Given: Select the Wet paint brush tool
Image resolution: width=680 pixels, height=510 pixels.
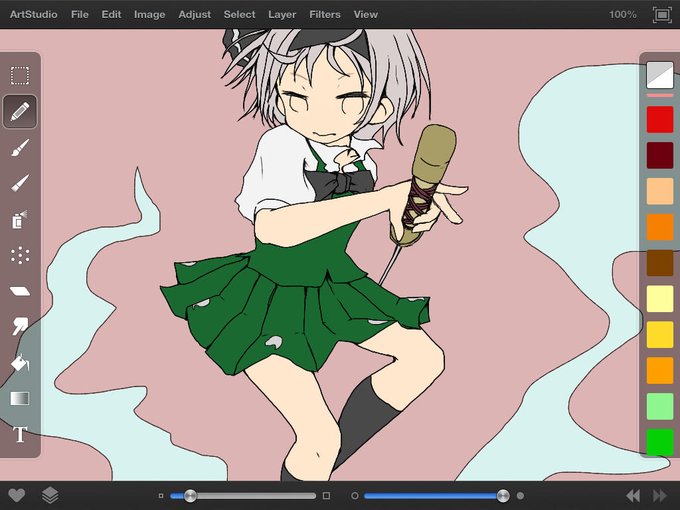Looking at the screenshot, I should coord(20,147).
